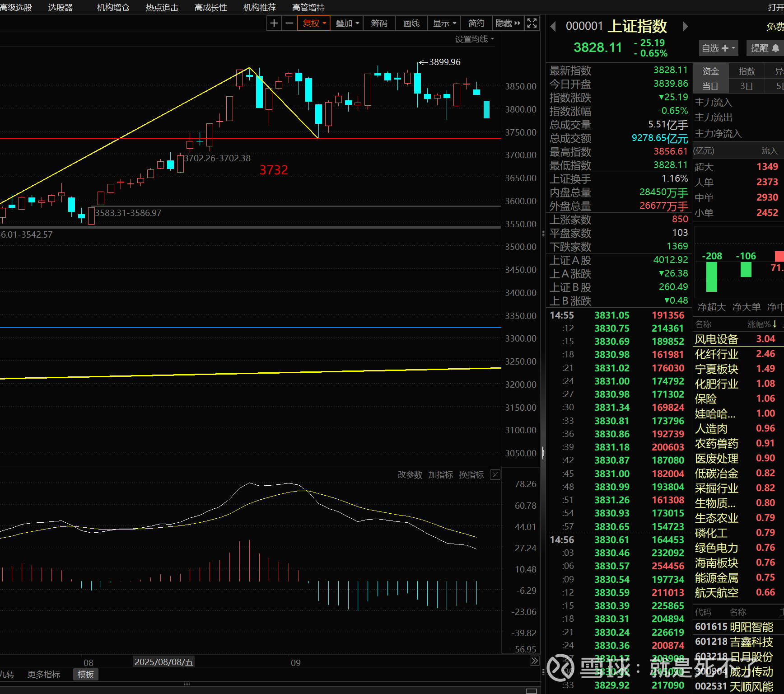Click the 2025/08/08/五 date marker
The width and height of the screenshot is (784, 694).
[164, 662]
